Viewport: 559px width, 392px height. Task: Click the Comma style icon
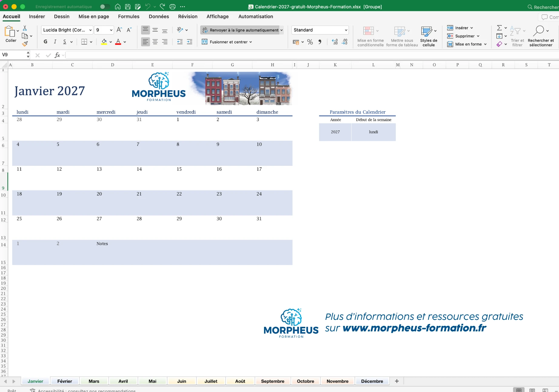(x=320, y=42)
